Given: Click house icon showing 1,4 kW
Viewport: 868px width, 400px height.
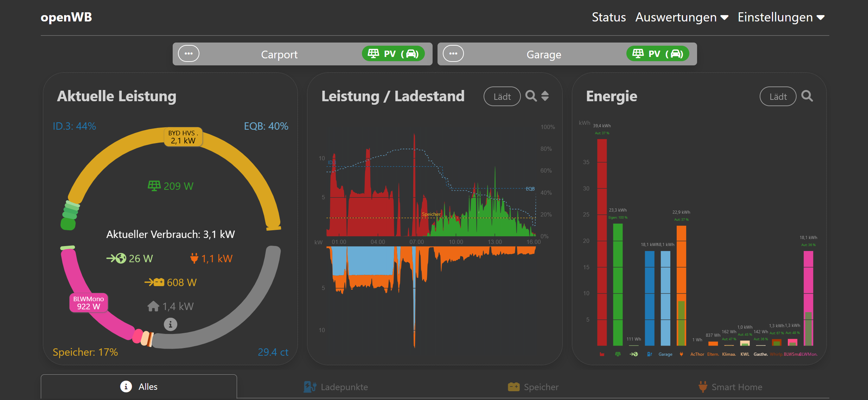Looking at the screenshot, I should click(153, 306).
